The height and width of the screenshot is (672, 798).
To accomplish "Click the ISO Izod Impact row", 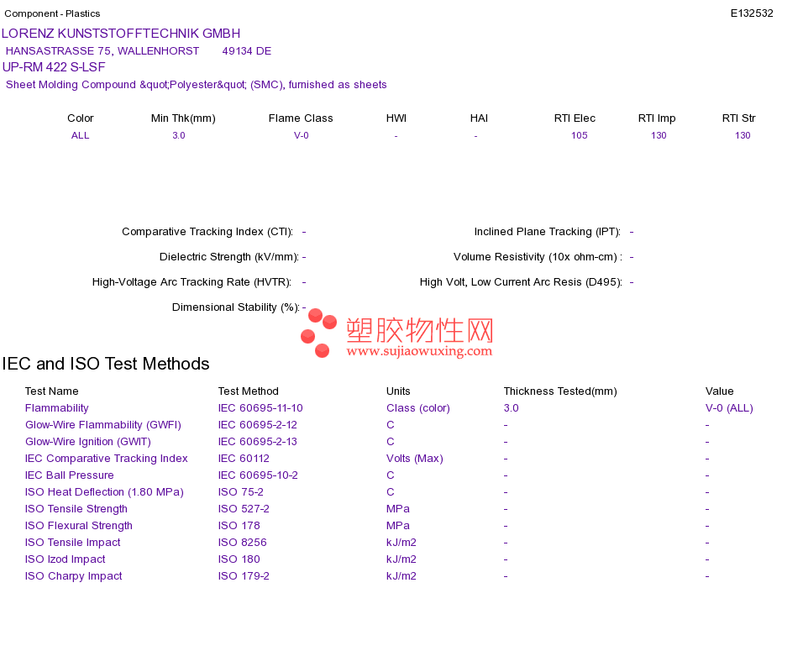I will [x=66, y=559].
